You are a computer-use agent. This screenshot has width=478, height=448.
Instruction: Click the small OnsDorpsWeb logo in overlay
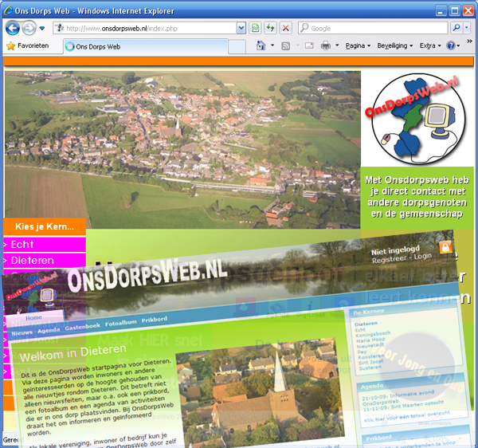point(32,293)
